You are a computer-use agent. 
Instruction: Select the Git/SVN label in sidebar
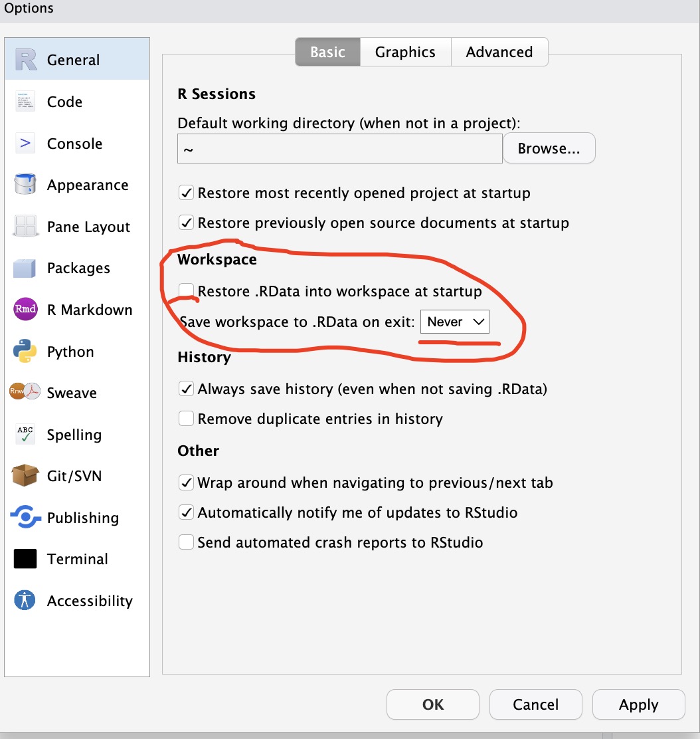74,476
